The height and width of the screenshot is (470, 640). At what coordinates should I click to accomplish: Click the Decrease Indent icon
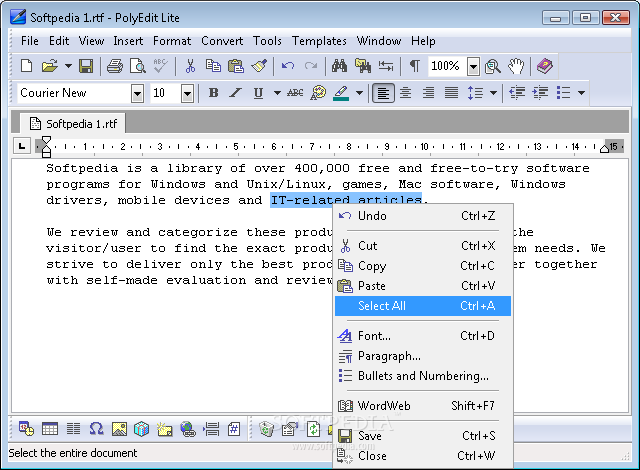point(517,93)
